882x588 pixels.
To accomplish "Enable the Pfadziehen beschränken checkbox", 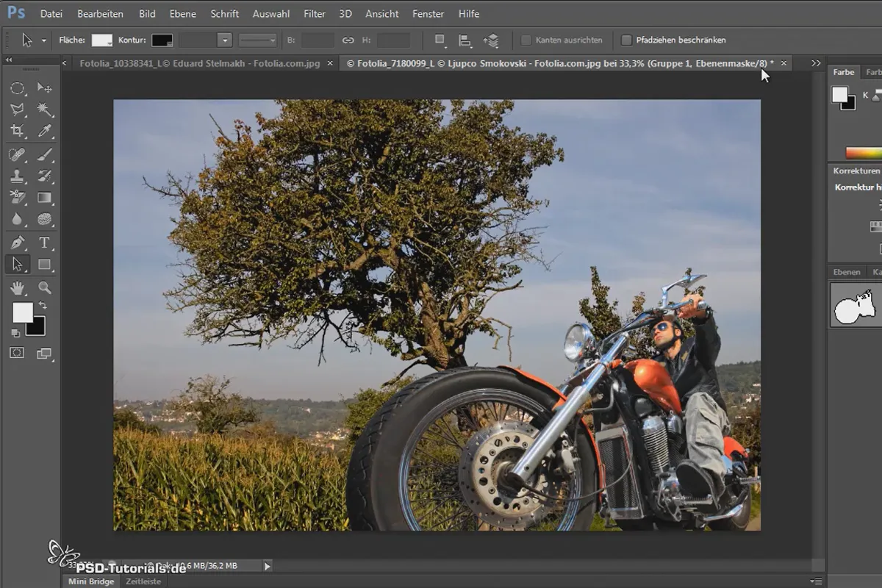I will point(626,40).
